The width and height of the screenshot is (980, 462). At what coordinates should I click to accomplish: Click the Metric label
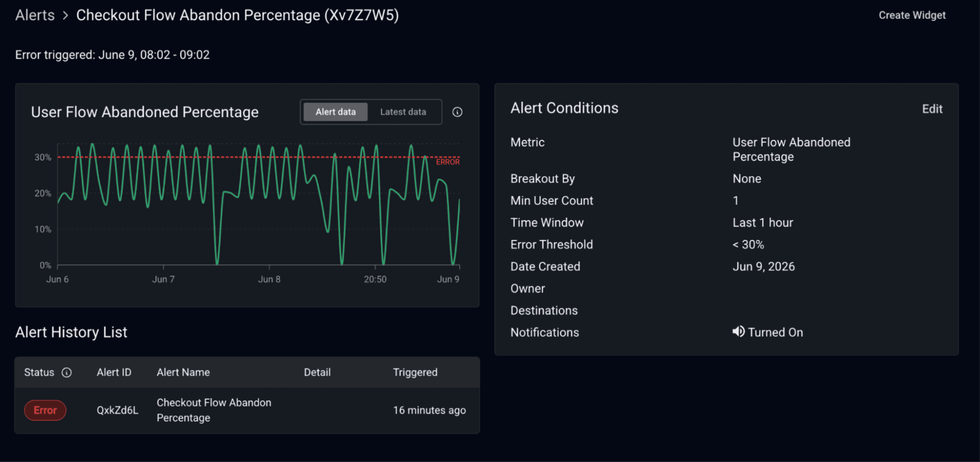[528, 143]
